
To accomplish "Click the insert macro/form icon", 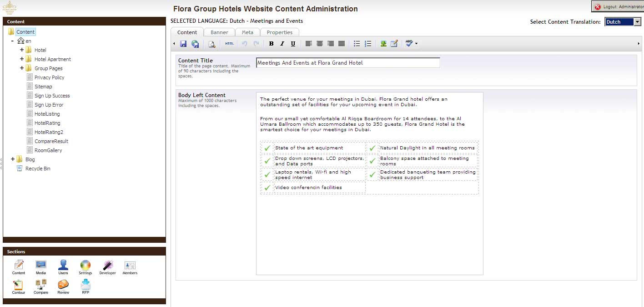I will [394, 44].
